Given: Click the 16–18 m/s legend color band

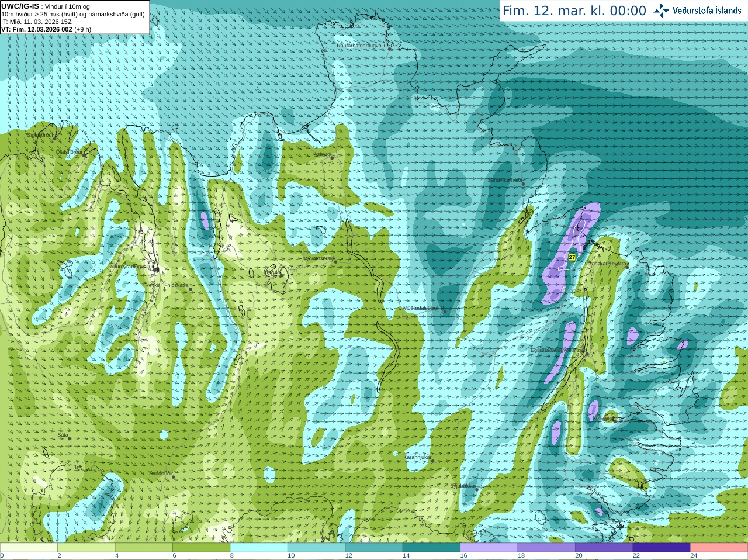Looking at the screenshot, I should (x=489, y=548).
